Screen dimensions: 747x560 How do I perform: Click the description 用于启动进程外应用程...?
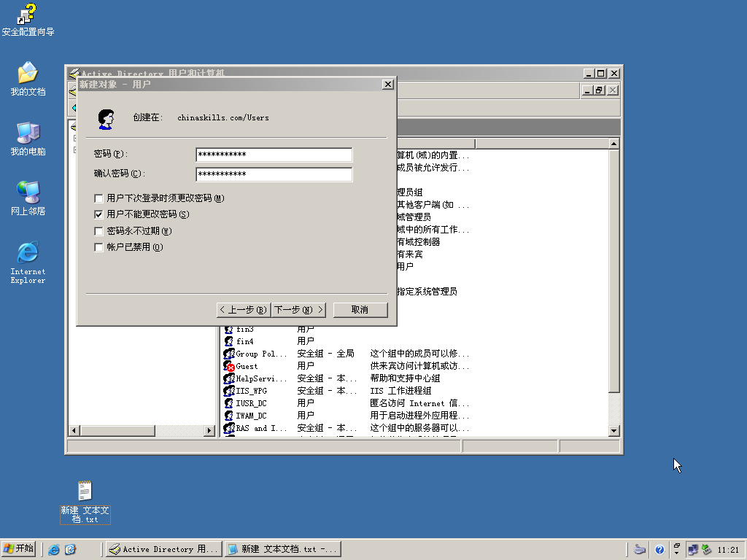coord(419,416)
